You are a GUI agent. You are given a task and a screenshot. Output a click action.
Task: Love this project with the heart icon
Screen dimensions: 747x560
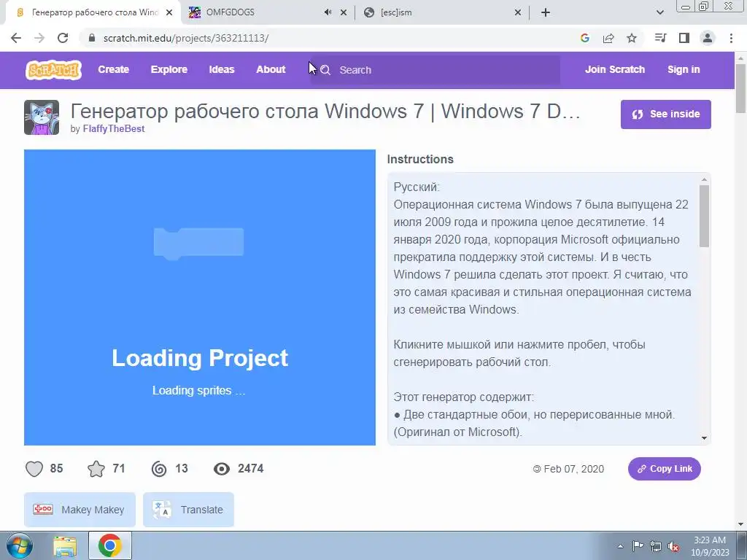click(34, 469)
